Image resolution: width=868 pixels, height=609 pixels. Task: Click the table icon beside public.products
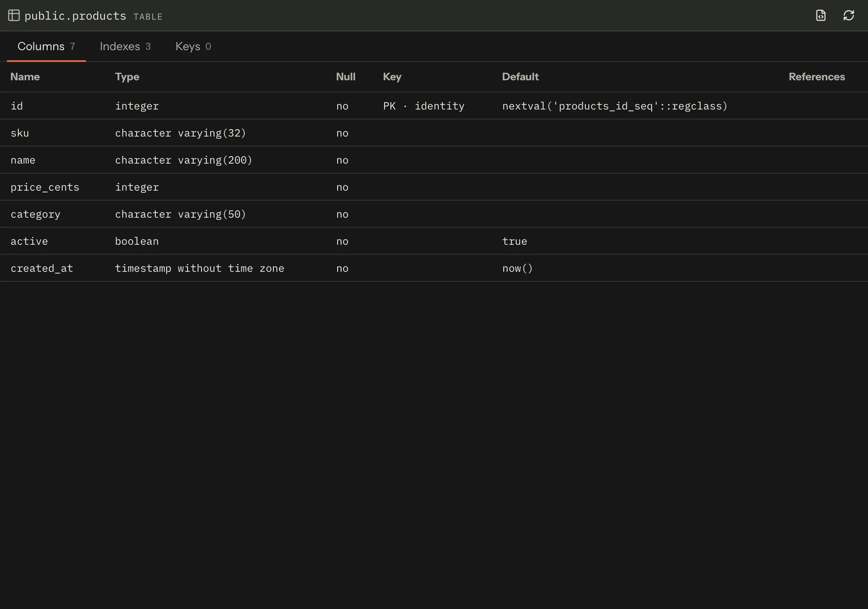pos(14,16)
